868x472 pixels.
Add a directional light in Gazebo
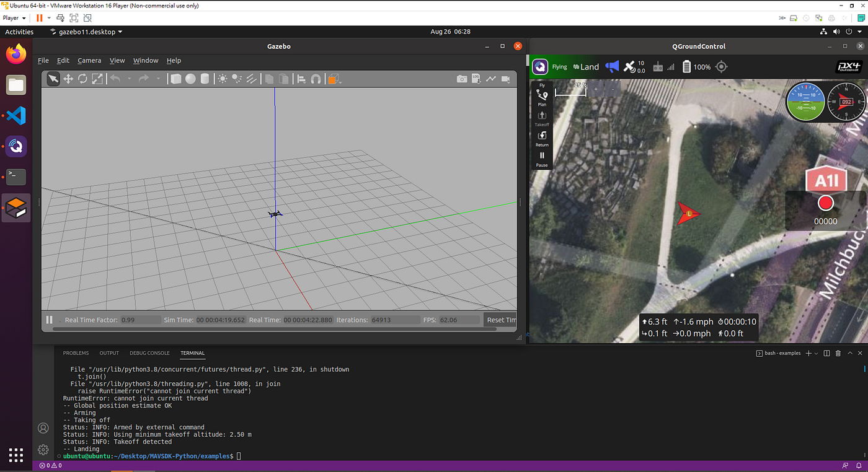click(252, 79)
